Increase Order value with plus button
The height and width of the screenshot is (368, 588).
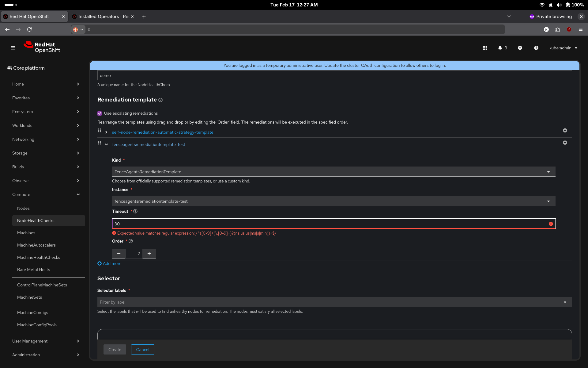[149, 254]
